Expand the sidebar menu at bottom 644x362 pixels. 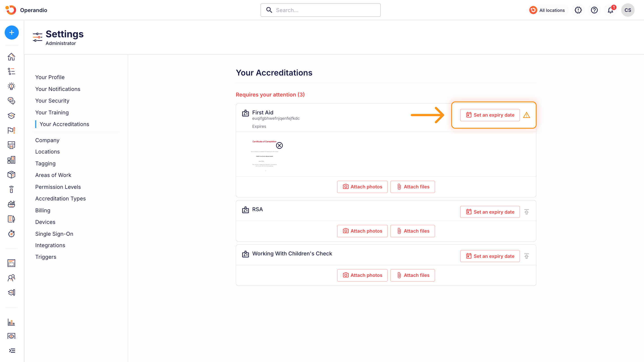[12, 351]
